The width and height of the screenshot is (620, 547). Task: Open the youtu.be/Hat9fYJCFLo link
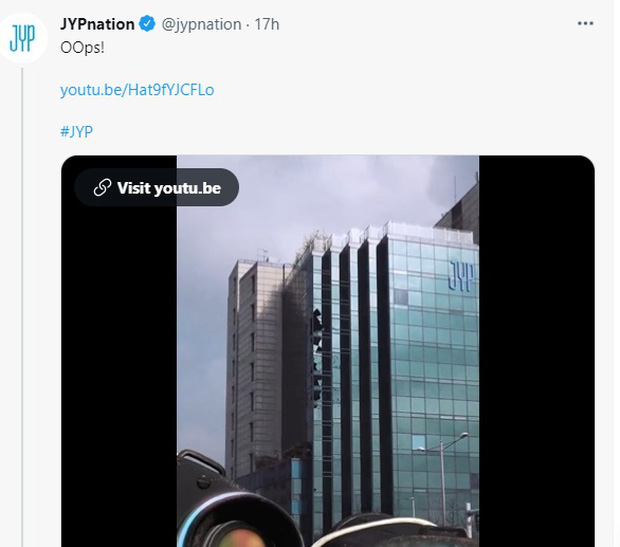[x=137, y=90]
